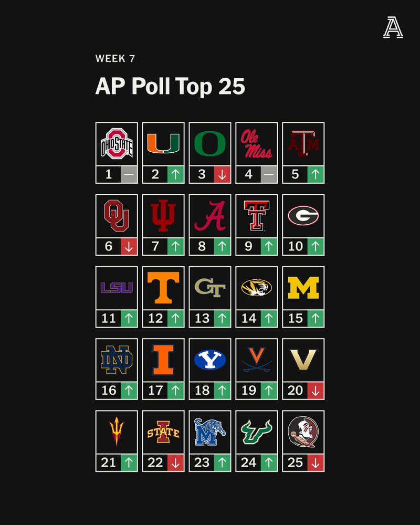Click the Texas Tech double-T logo
The image size is (420, 525).
257,216
